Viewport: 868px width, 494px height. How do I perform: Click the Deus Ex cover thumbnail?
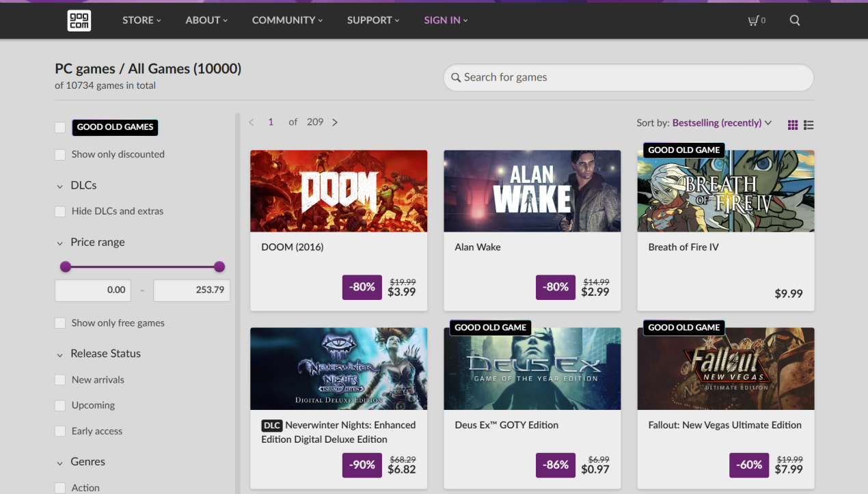point(532,369)
